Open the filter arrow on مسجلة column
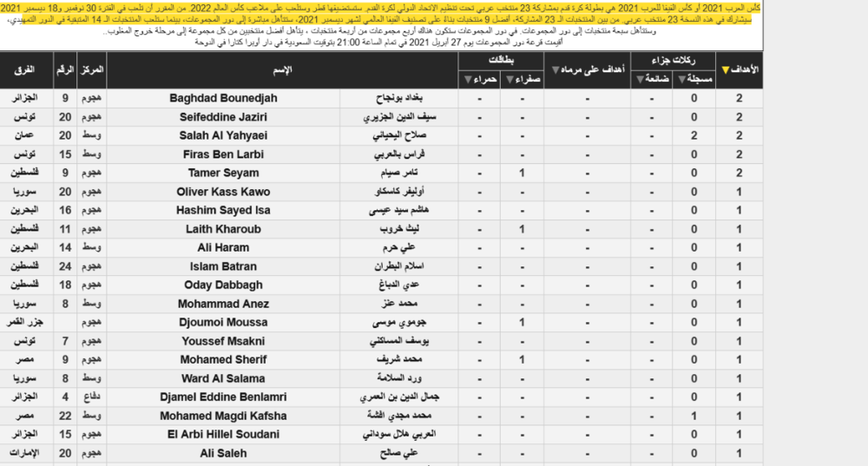 point(681,80)
